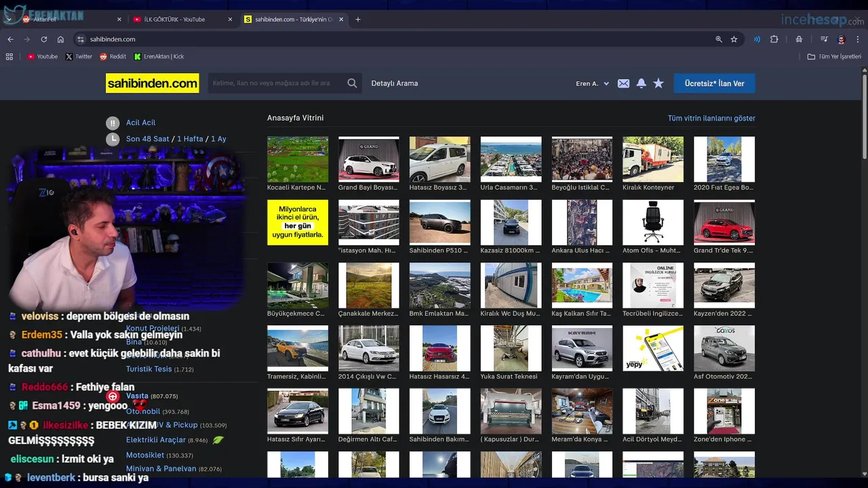Click the Acil Acil exclamation icon

click(113, 123)
